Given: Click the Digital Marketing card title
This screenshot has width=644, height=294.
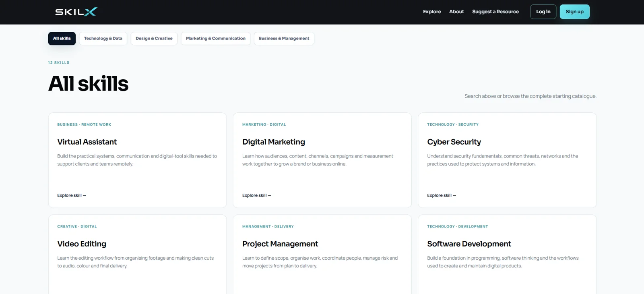Looking at the screenshot, I should pyautogui.click(x=274, y=142).
